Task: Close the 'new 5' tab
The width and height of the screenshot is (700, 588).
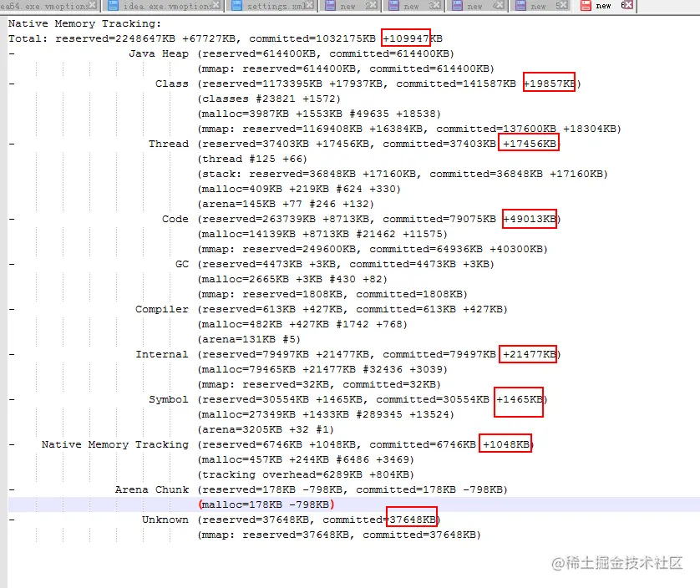Action: point(563,5)
